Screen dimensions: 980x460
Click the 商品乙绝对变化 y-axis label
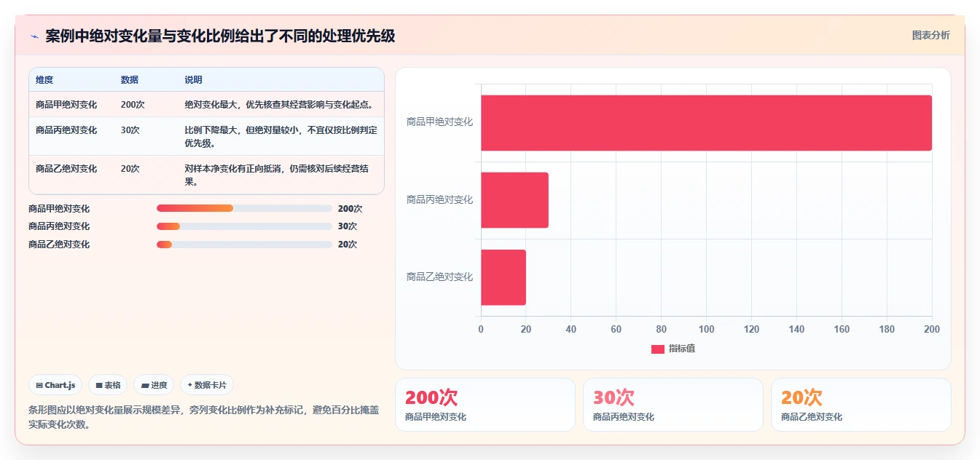[439, 277]
